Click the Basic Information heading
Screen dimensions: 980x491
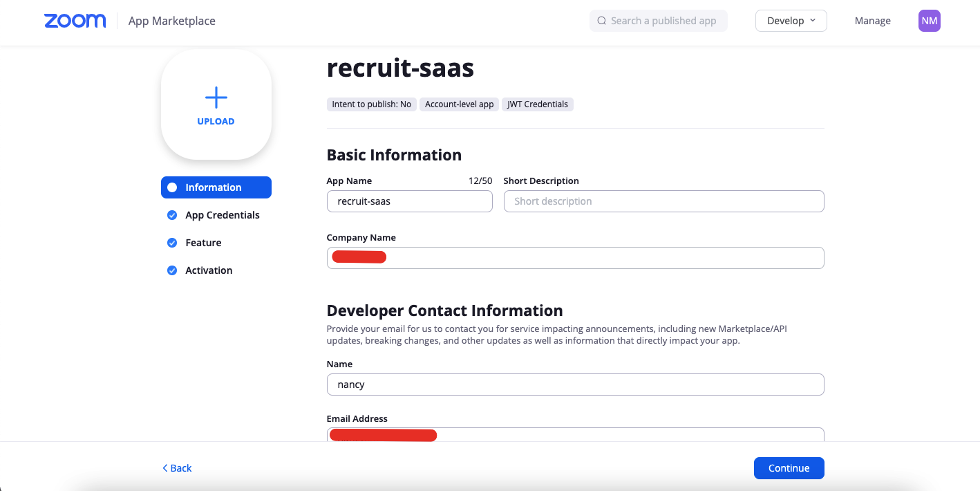[x=394, y=155]
